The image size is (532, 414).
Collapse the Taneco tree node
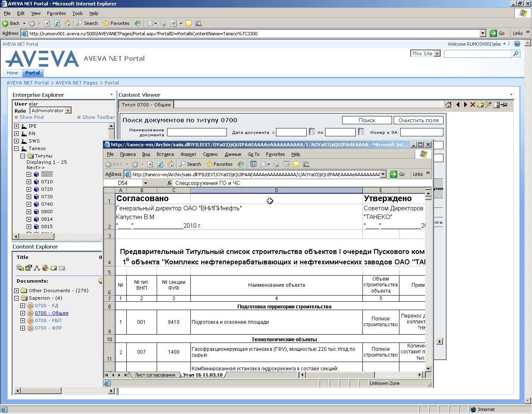(x=17, y=148)
